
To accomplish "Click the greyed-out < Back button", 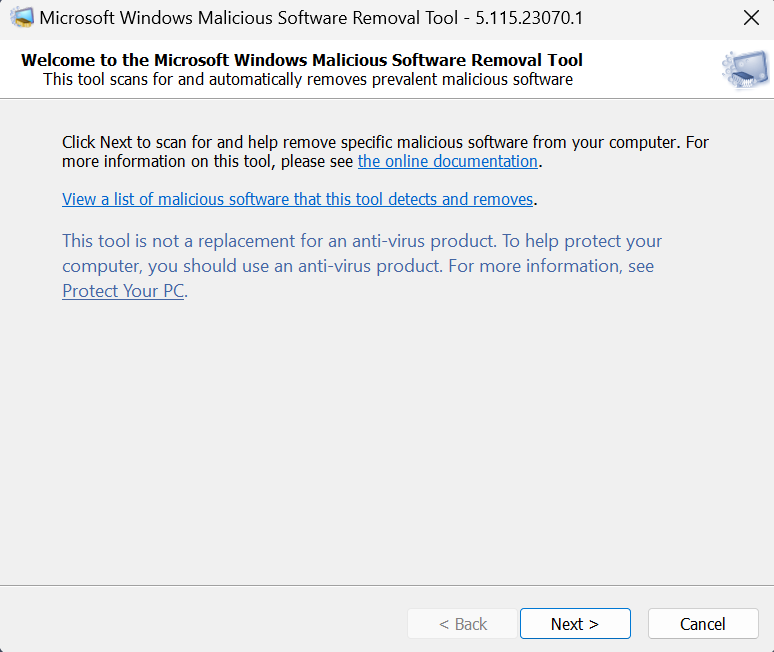I will pyautogui.click(x=462, y=624).
